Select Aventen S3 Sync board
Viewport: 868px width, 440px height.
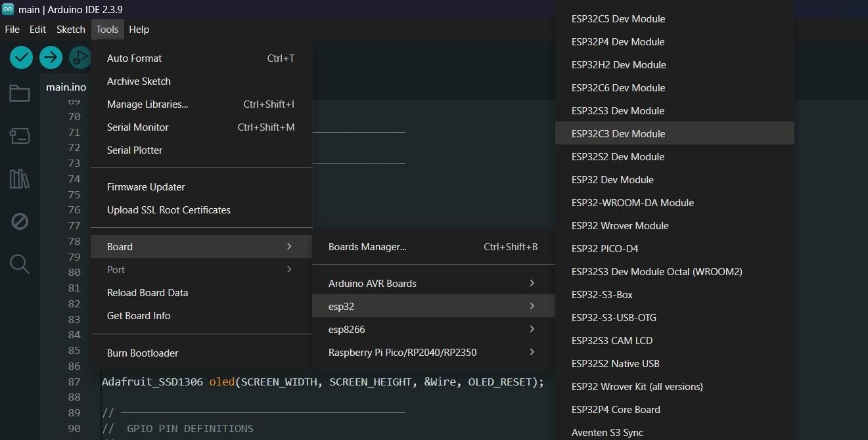pos(675,432)
